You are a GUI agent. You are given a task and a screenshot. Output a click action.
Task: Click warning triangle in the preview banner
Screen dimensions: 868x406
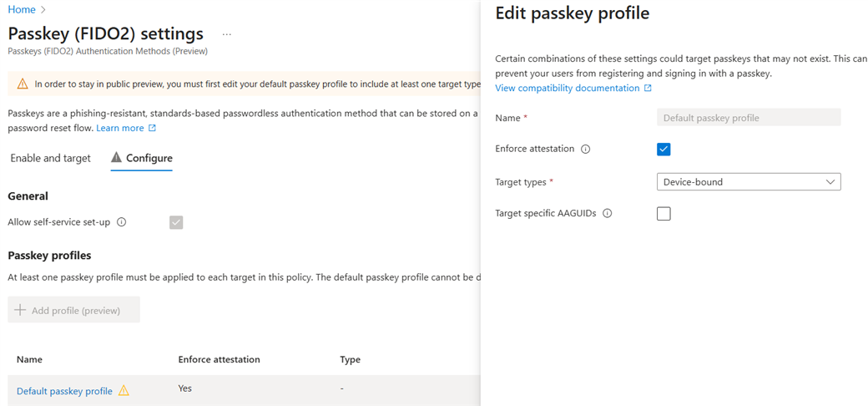tap(22, 84)
